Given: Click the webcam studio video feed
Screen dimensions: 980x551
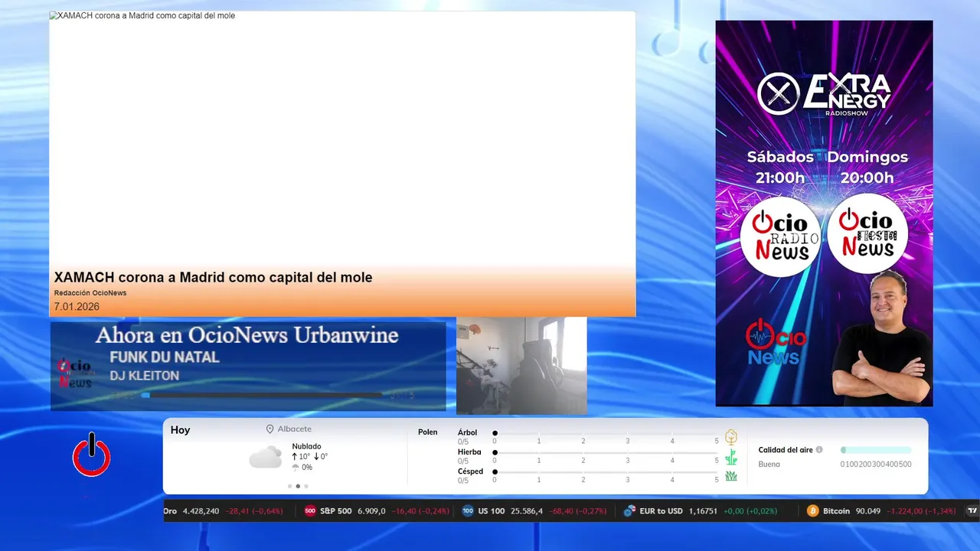Looking at the screenshot, I should 521,366.
